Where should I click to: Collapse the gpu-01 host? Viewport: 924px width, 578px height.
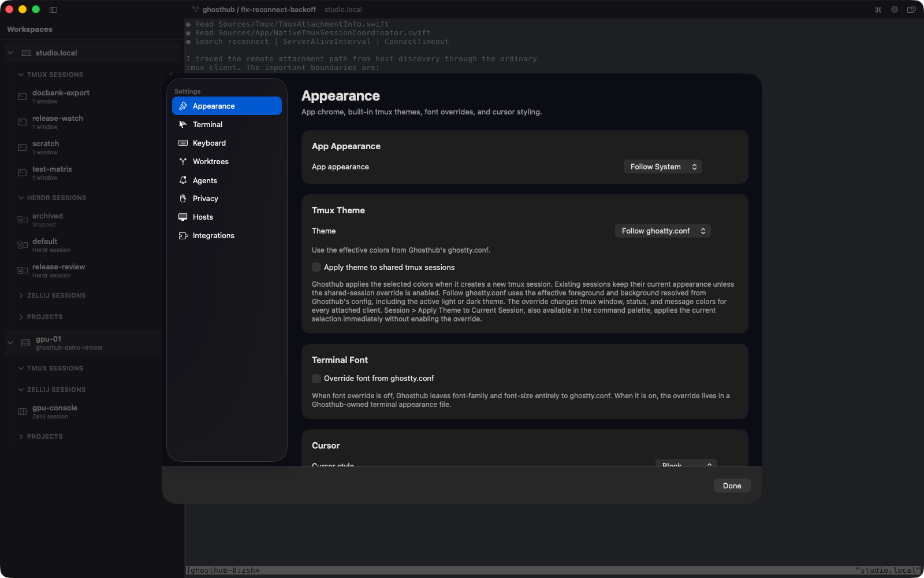[10, 343]
